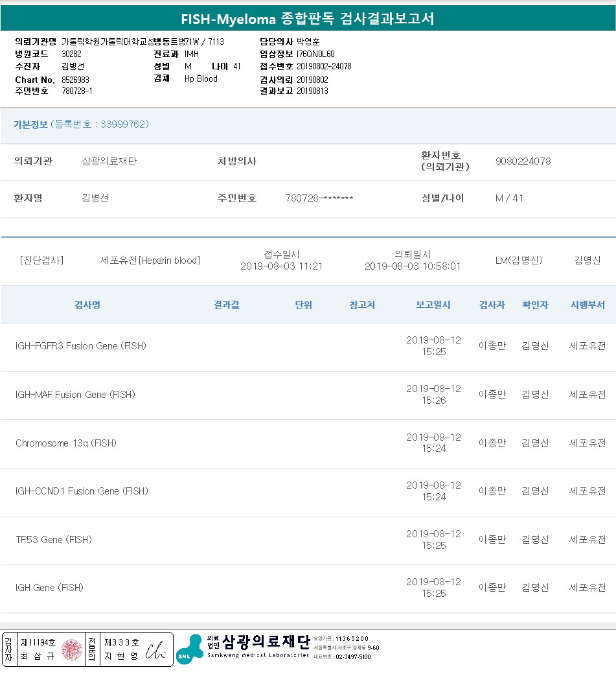Select the 결과값 column header
Image resolution: width=616 pixels, height=674 pixels.
click(227, 305)
